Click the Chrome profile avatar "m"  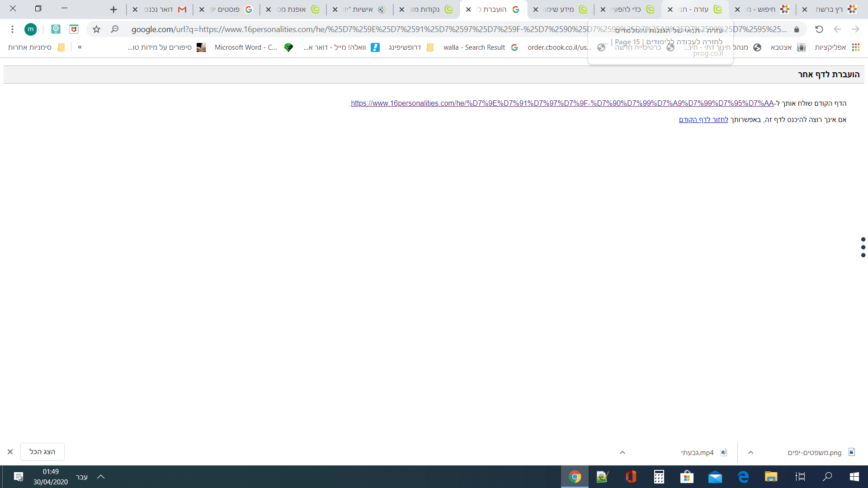coord(31,29)
